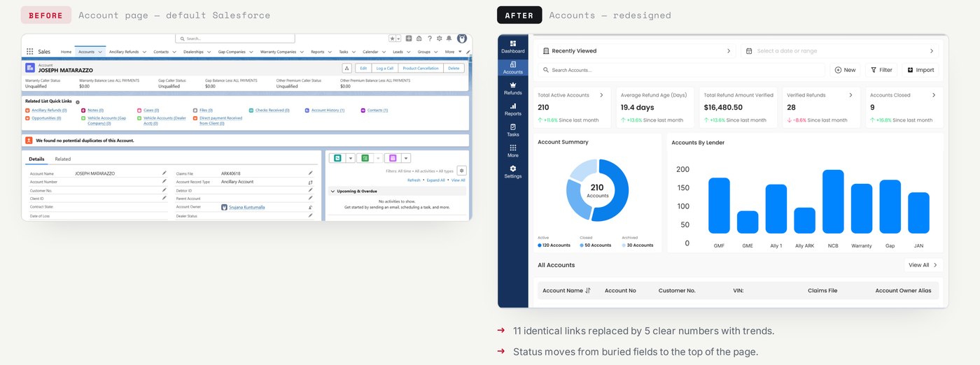Expand Total Active Accounts card chevron
Screen dimensions: 980x365
(x=601, y=95)
